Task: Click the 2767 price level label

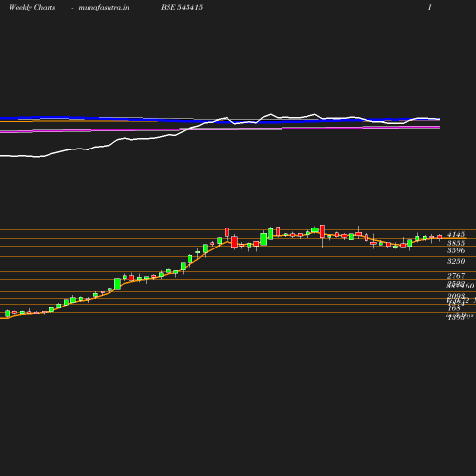Action: click(x=456, y=276)
